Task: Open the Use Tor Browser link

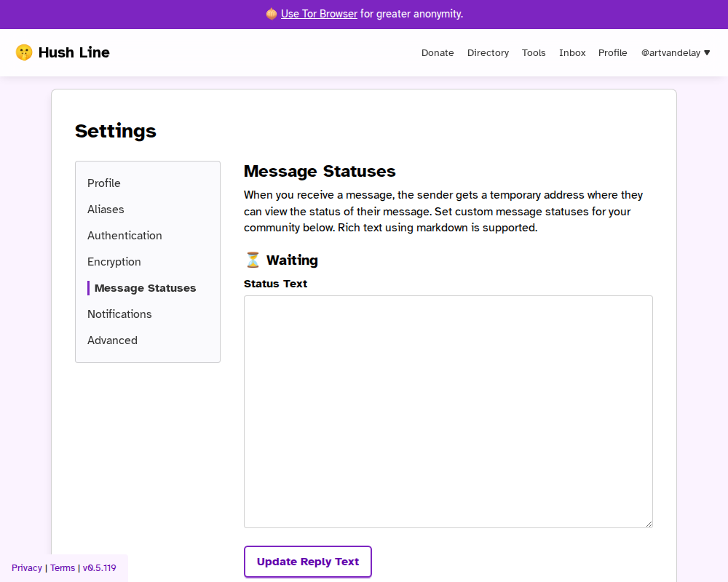Action: [319, 14]
